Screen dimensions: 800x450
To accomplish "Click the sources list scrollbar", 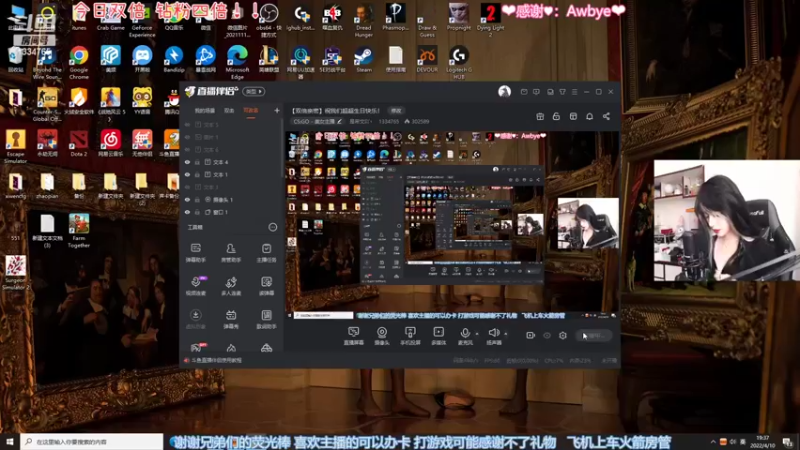I will pyautogui.click(x=283, y=148).
